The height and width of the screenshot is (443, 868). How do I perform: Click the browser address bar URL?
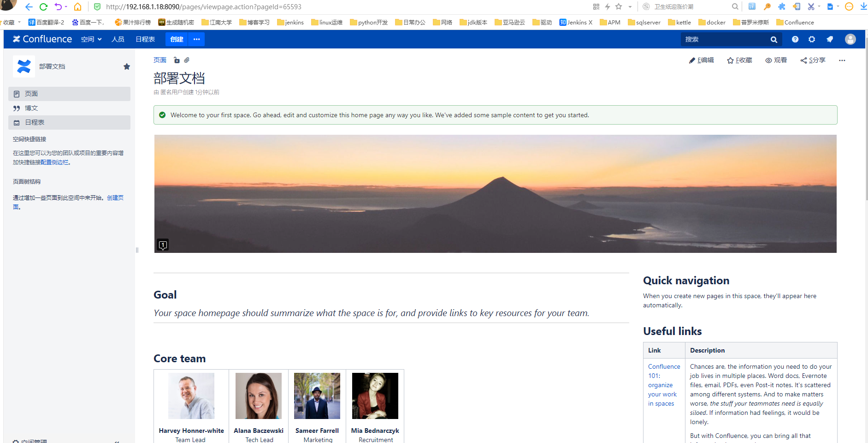204,7
